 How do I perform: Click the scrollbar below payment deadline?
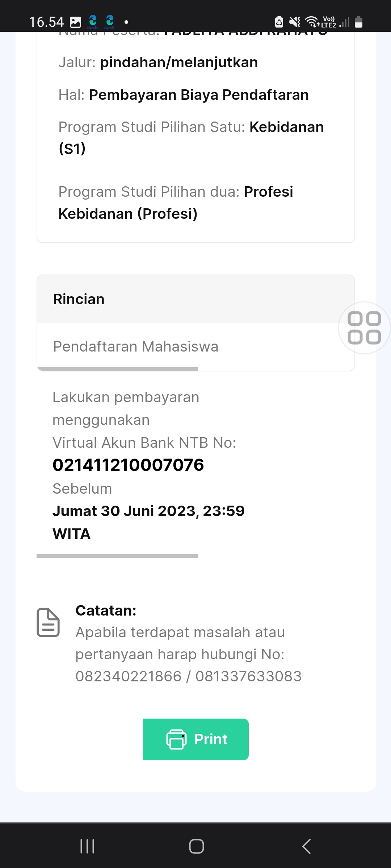[x=118, y=556]
